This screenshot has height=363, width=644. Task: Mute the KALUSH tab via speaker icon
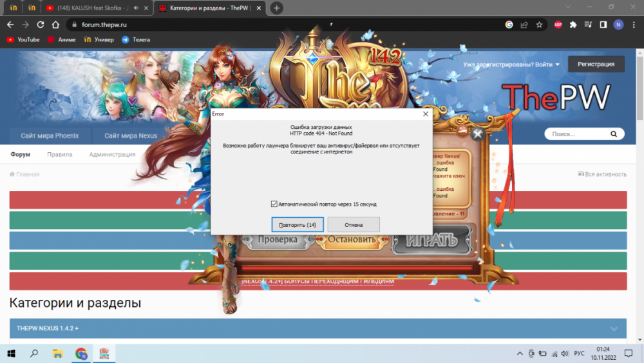137,8
